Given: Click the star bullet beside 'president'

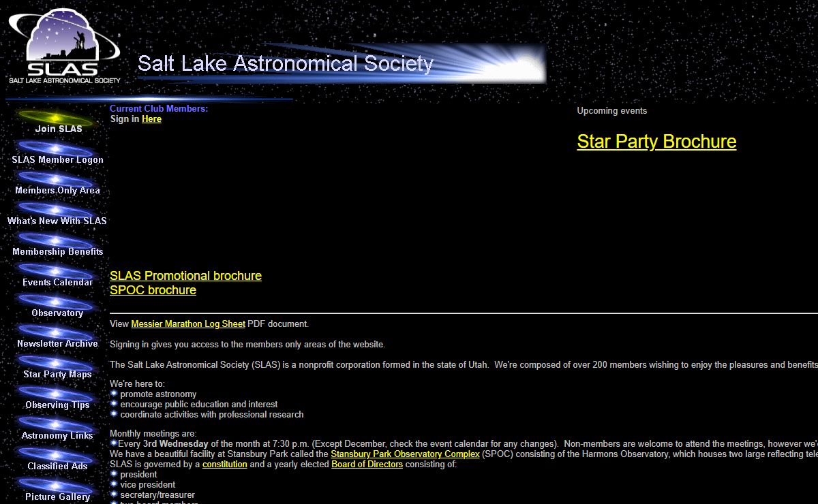Looking at the screenshot, I should pos(114,474).
